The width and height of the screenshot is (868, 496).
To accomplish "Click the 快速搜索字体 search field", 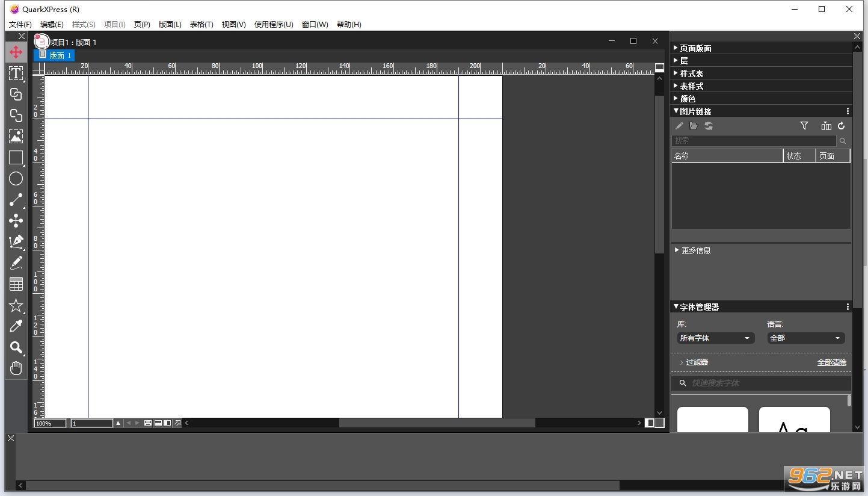I will [x=762, y=383].
